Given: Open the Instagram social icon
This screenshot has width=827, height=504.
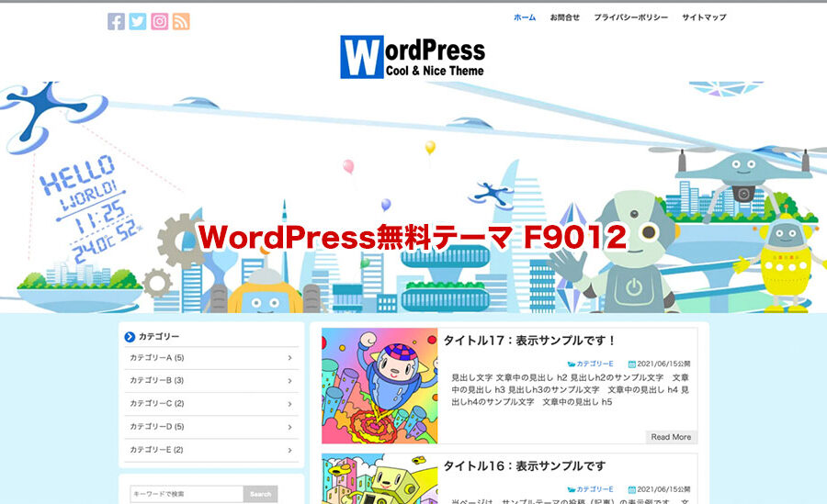Looking at the screenshot, I should (159, 22).
